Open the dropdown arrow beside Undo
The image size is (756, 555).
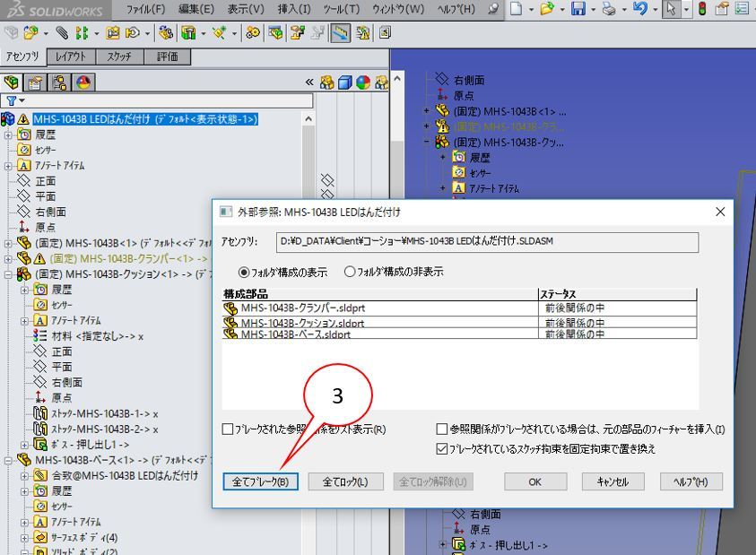point(656,9)
